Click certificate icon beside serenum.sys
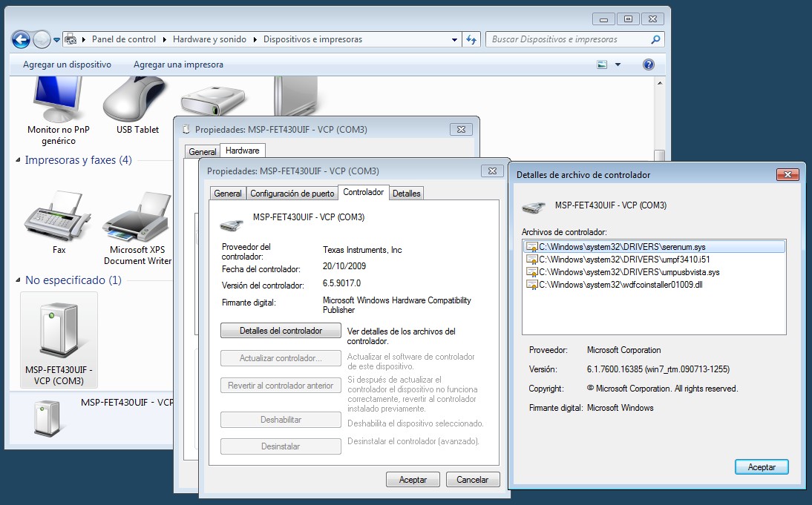 (532, 247)
